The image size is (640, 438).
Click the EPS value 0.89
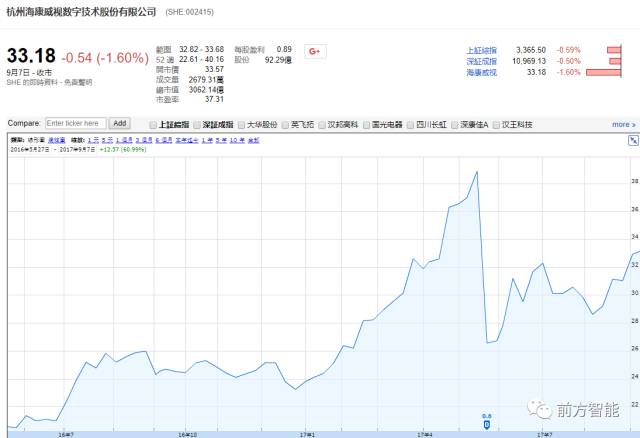click(284, 49)
